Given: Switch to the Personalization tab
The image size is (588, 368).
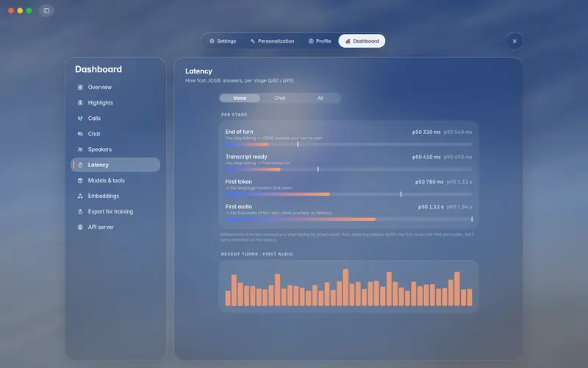Looking at the screenshot, I should click(272, 41).
